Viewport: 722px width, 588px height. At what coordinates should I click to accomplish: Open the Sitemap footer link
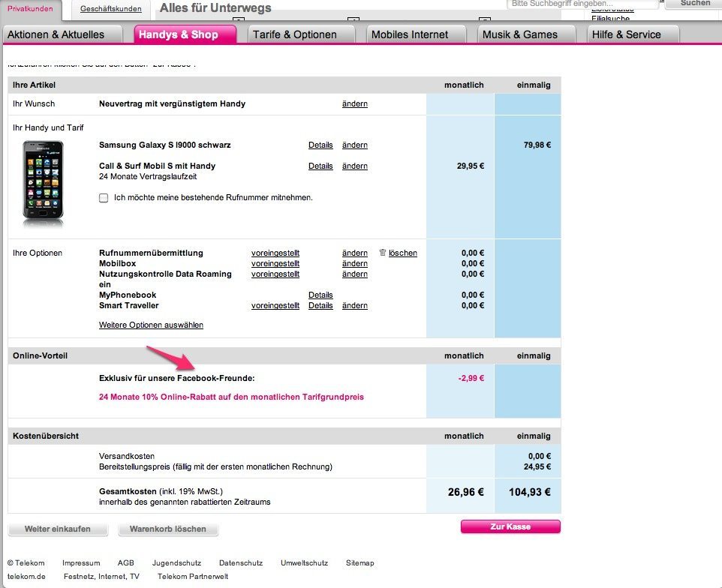click(x=360, y=562)
